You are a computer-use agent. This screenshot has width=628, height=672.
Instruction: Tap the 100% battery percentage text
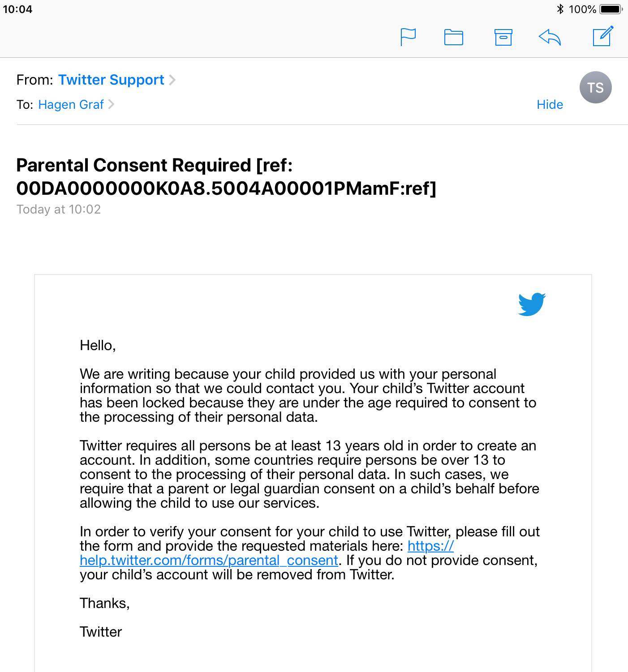pos(582,9)
